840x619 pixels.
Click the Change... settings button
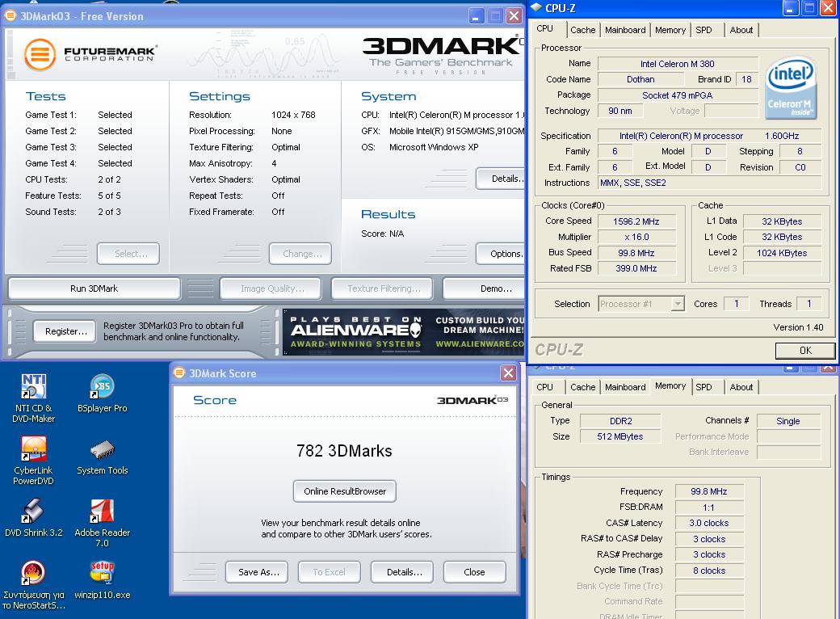300,254
